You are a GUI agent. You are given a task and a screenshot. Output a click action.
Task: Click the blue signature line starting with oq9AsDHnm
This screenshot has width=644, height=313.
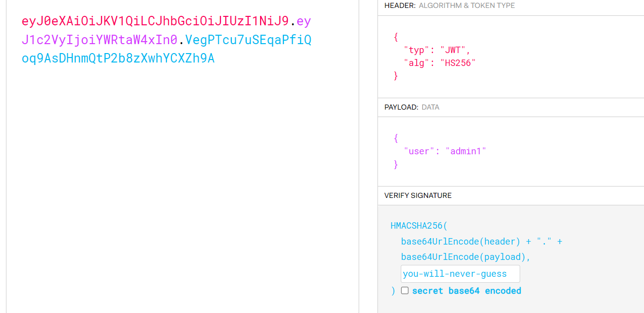click(118, 59)
